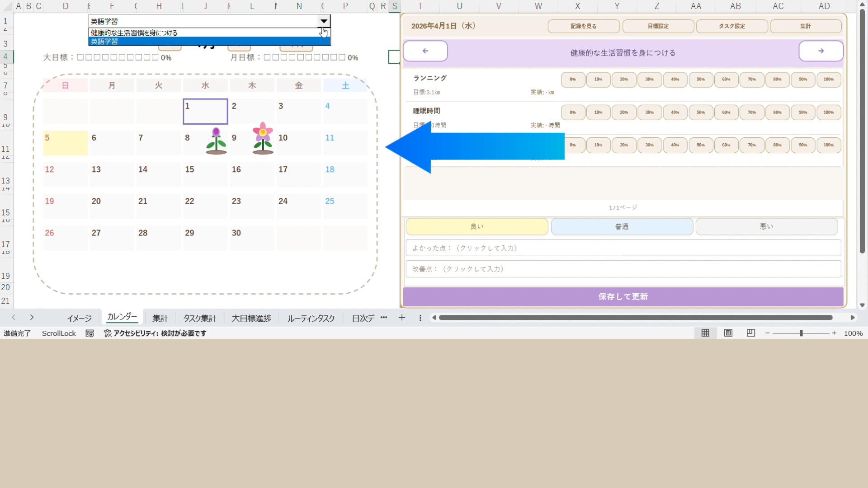Click the zoom slider in the status bar
Image resolution: width=868 pixels, height=488 pixels.
click(x=801, y=333)
